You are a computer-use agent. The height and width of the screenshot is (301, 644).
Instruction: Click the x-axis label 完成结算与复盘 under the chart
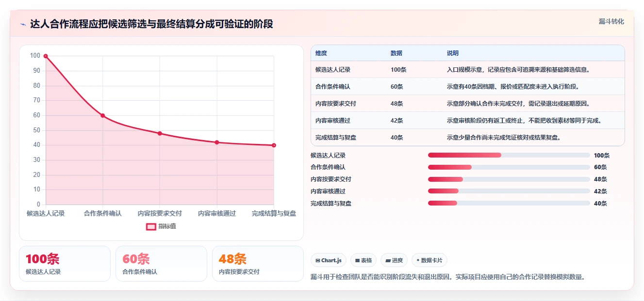click(274, 213)
